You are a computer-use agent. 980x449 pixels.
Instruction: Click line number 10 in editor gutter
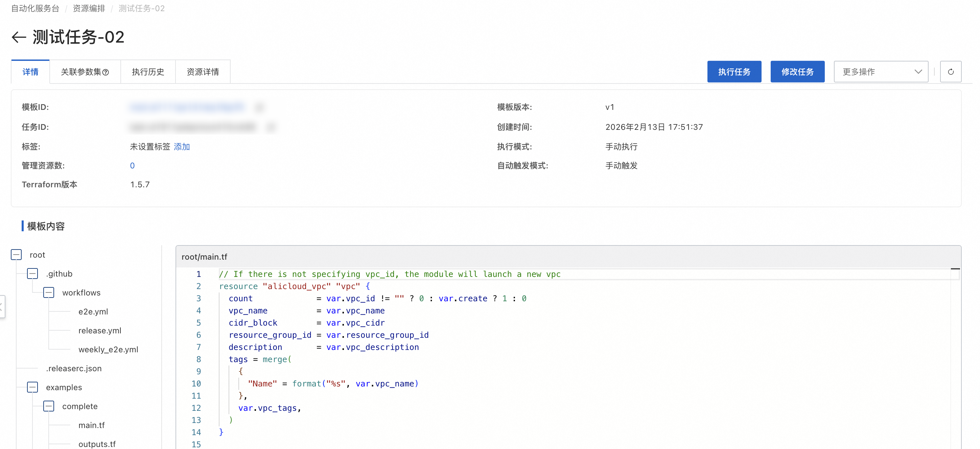click(196, 383)
